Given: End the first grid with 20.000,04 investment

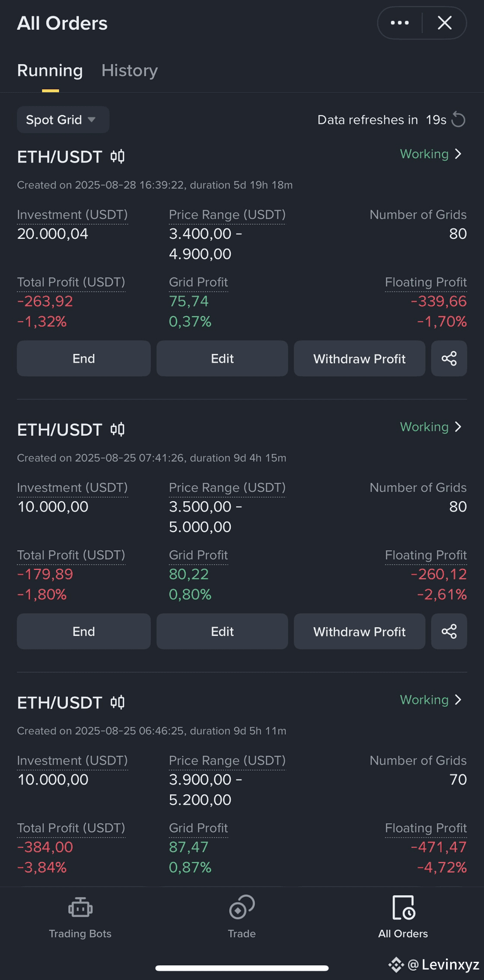Looking at the screenshot, I should click(84, 359).
